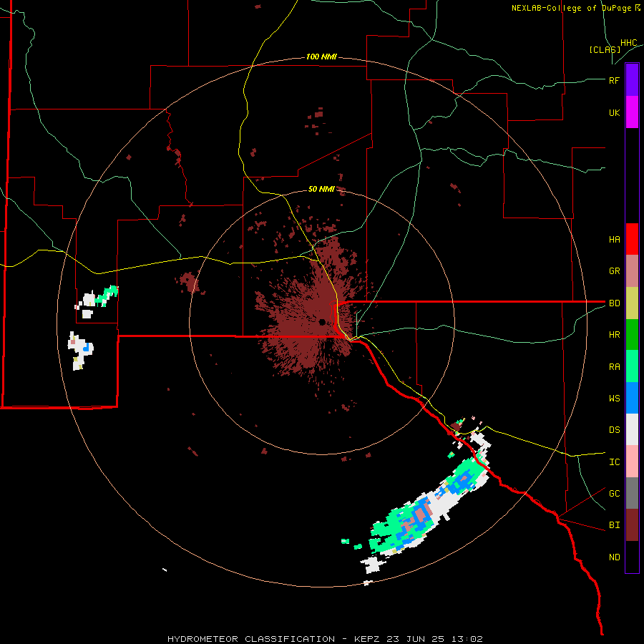Click the 100 NMI range ring label
This screenshot has height=644, width=644.
tap(321, 57)
